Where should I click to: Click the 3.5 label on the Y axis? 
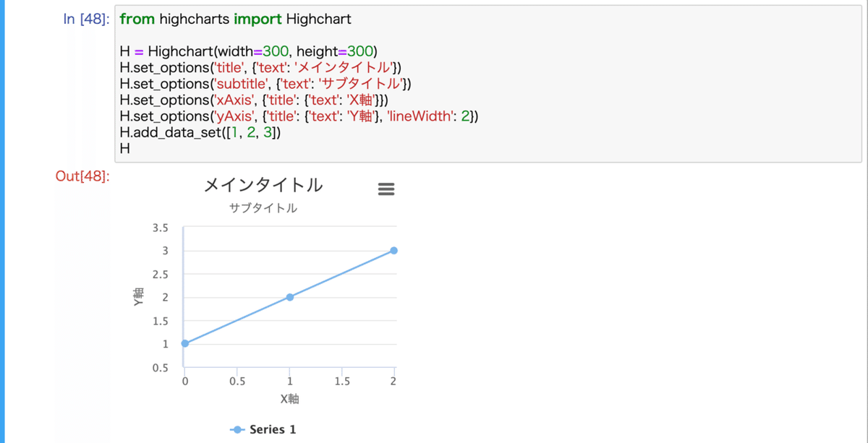161,228
